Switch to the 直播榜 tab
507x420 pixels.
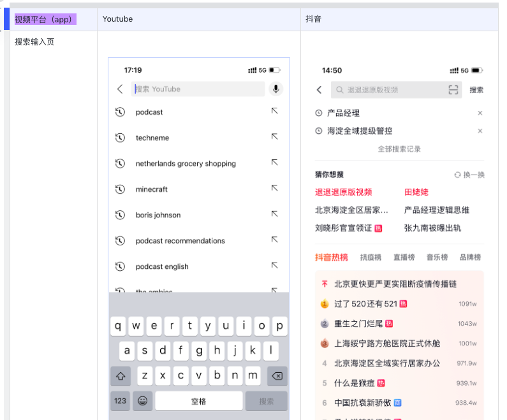click(404, 257)
